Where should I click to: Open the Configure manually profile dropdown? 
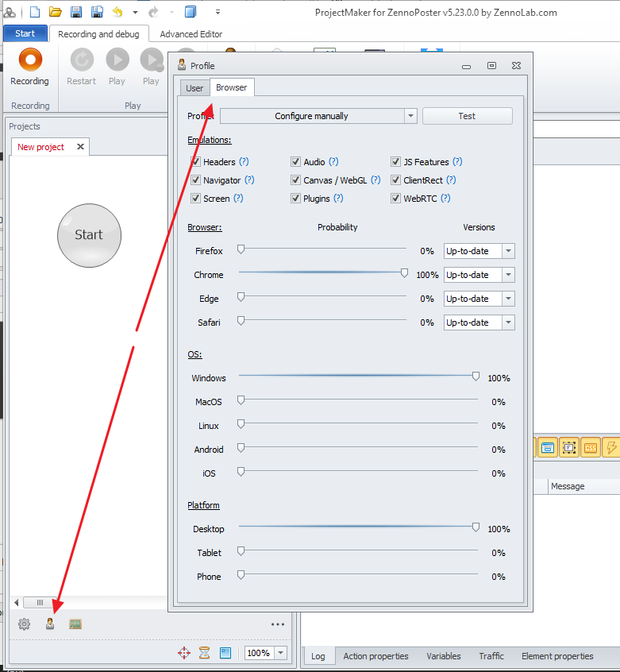[410, 116]
